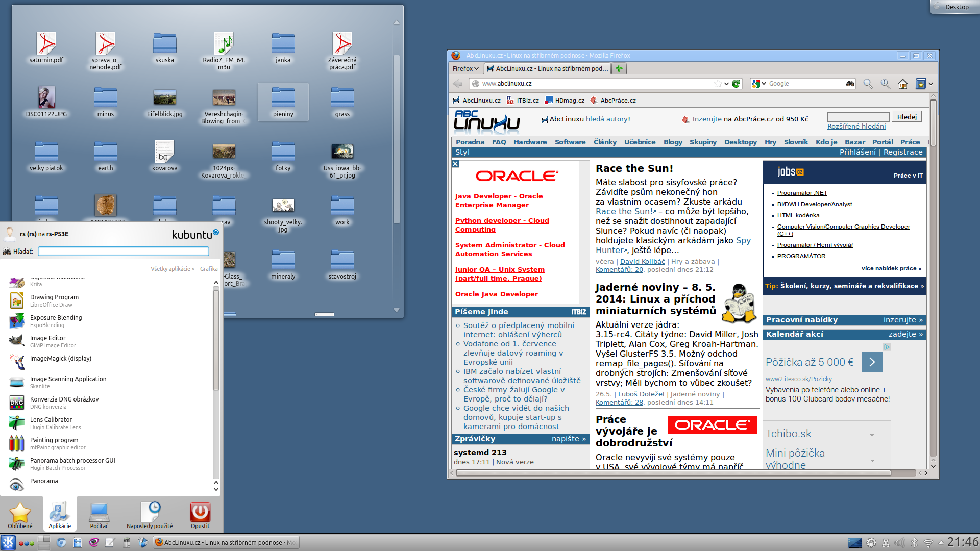Viewport: 980px width, 551px height.
Task: Launch Drawing Program LibreOffice Draw
Action: [110, 300]
